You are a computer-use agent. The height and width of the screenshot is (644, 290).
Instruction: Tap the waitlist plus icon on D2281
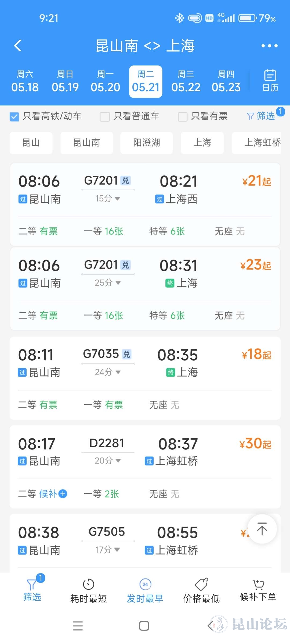coord(63,494)
